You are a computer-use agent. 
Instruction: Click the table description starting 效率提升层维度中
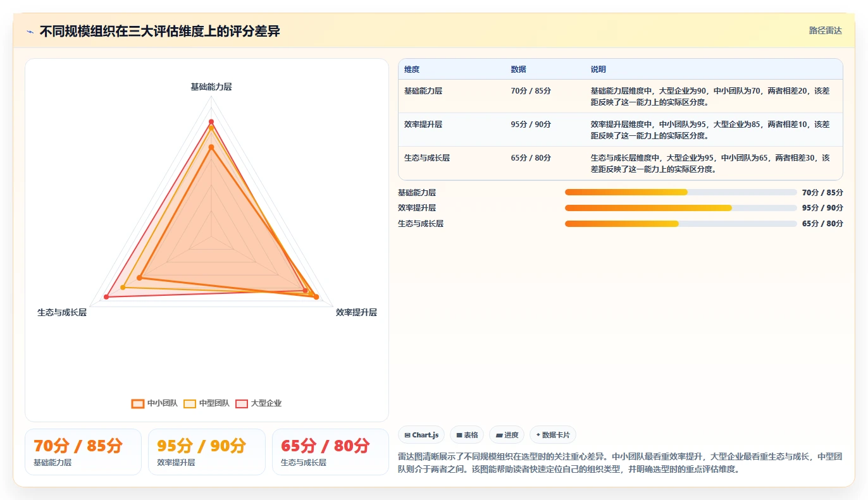710,130
